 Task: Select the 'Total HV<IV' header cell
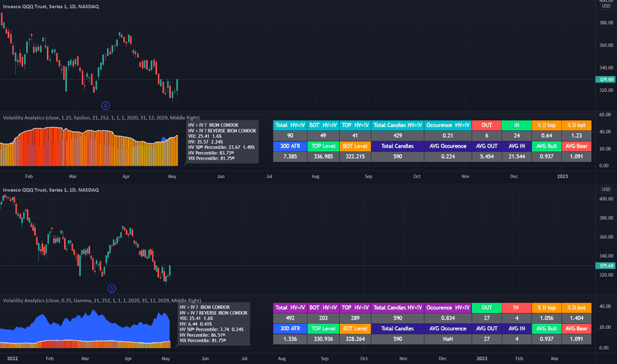click(290, 308)
